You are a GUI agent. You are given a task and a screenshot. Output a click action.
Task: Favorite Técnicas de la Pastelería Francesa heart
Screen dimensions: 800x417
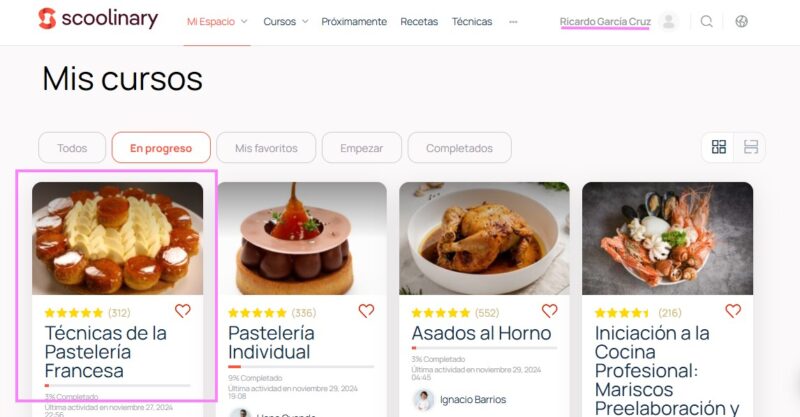[x=183, y=310]
